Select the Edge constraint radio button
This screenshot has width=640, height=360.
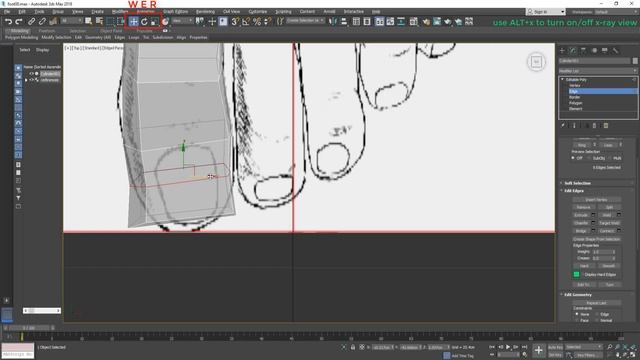tap(598, 314)
